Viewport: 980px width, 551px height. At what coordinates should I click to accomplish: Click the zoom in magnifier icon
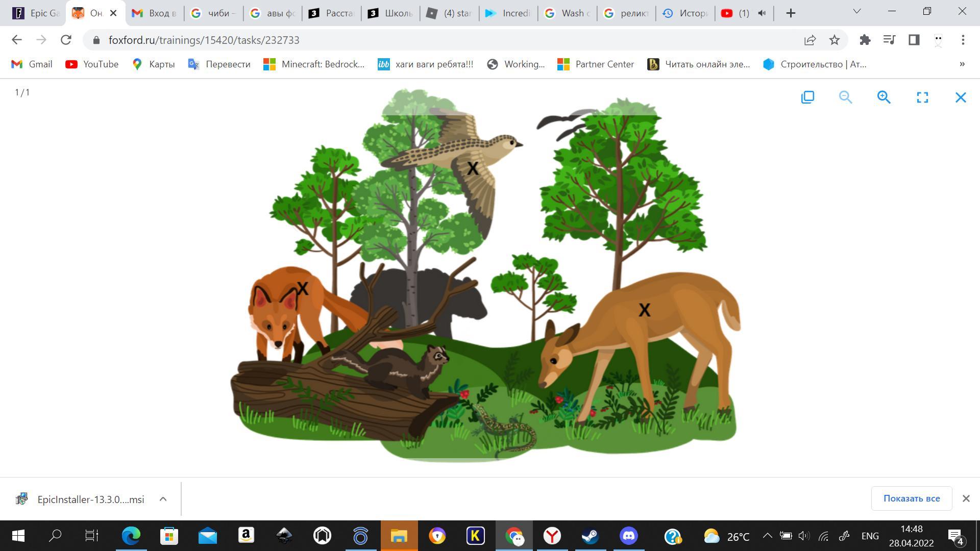coord(884,97)
